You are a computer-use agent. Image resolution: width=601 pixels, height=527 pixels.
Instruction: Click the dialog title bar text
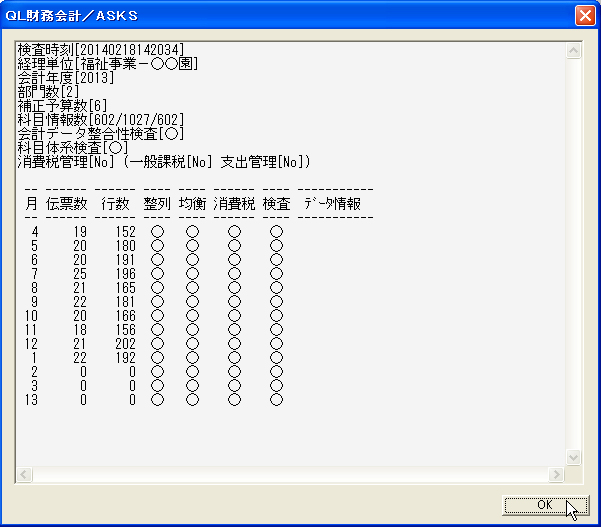click(72, 16)
